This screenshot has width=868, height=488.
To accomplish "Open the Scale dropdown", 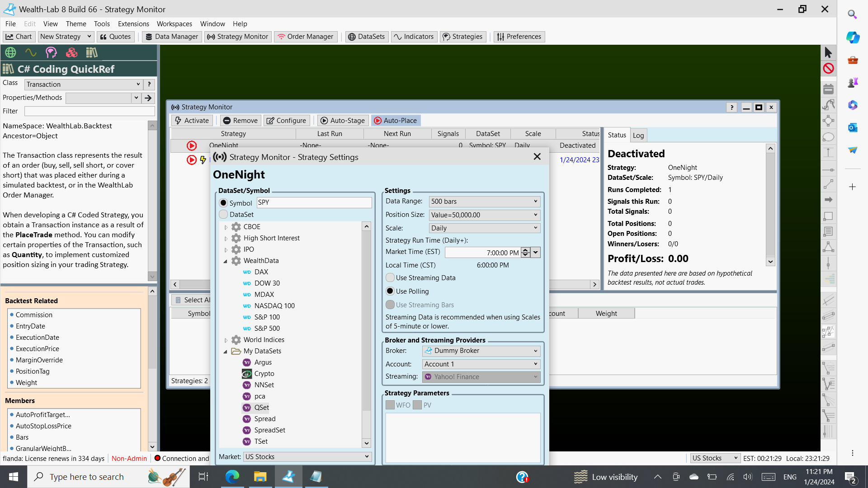I will click(484, 228).
